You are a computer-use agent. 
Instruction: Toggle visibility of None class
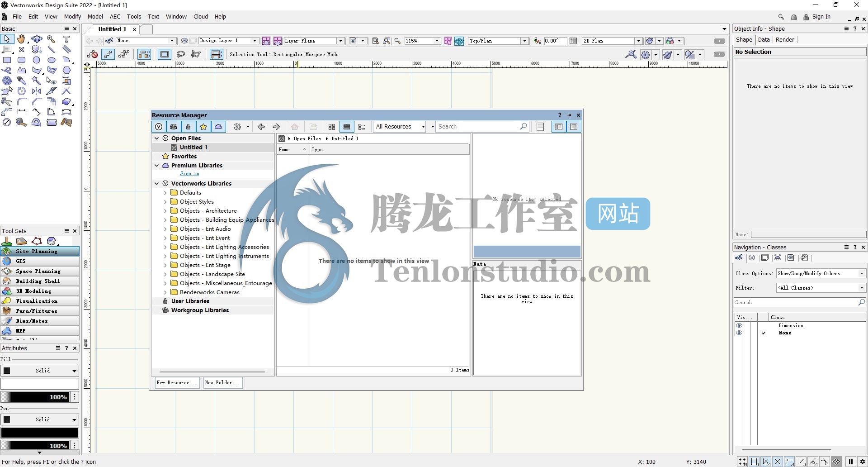(x=739, y=333)
